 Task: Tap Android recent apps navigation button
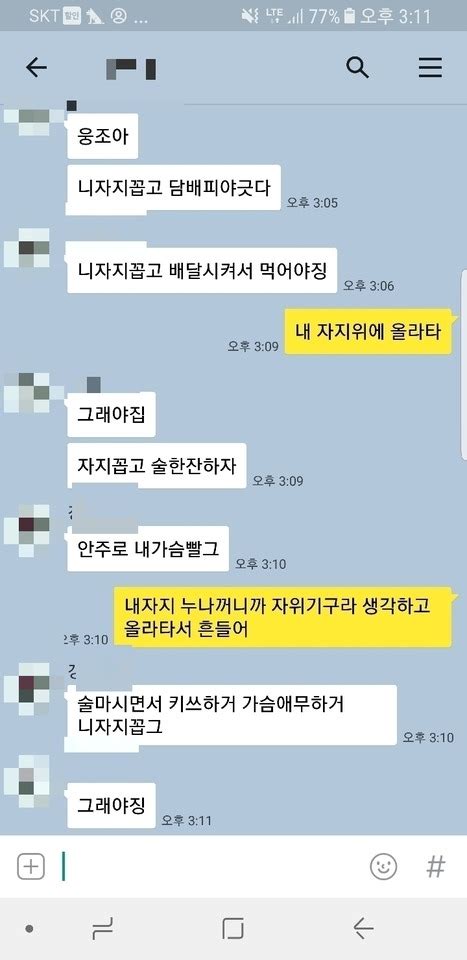102,929
